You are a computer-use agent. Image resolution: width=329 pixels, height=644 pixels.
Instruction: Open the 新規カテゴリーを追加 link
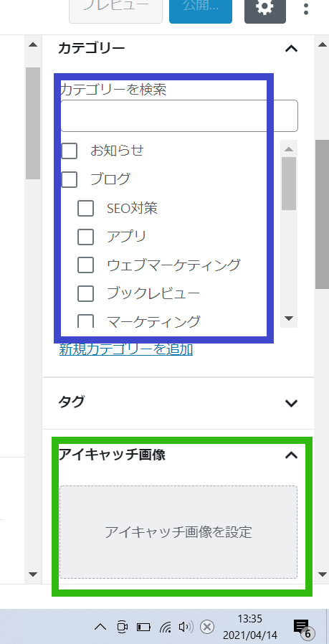(x=126, y=349)
